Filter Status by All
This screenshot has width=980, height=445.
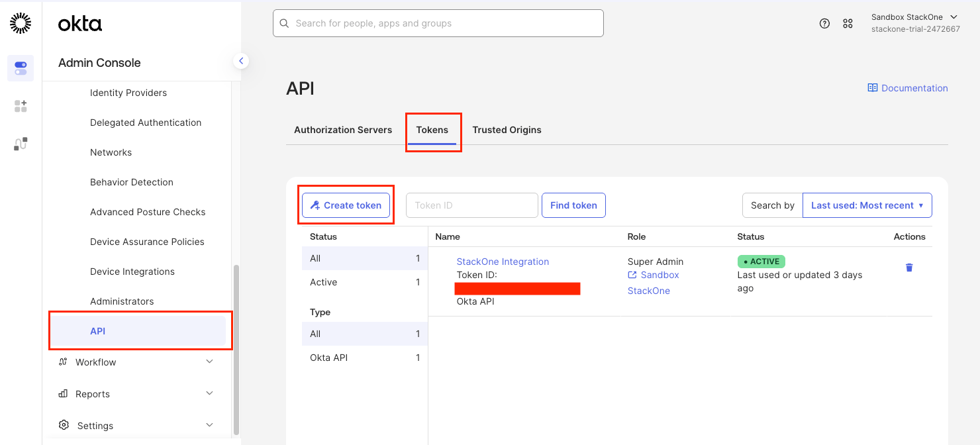pyautogui.click(x=365, y=258)
